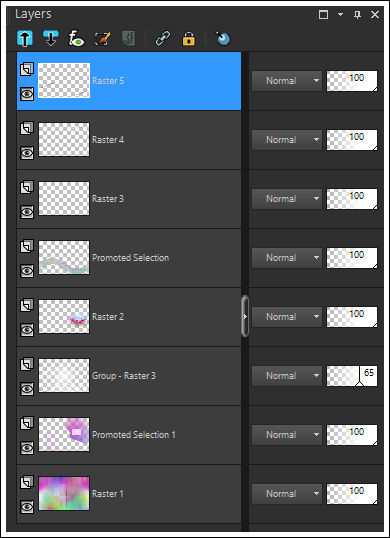
Task: Select the Promoted Selection layer
Action: point(129,258)
